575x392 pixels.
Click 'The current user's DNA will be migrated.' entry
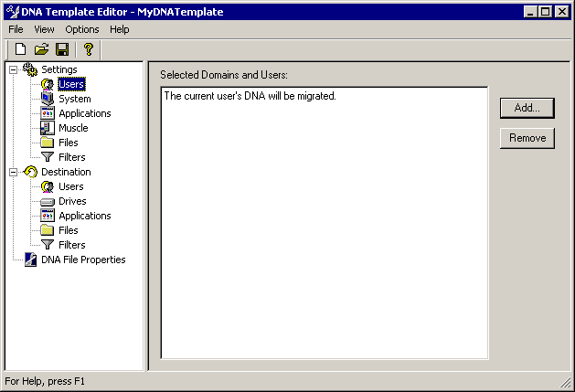pyautogui.click(x=250, y=96)
